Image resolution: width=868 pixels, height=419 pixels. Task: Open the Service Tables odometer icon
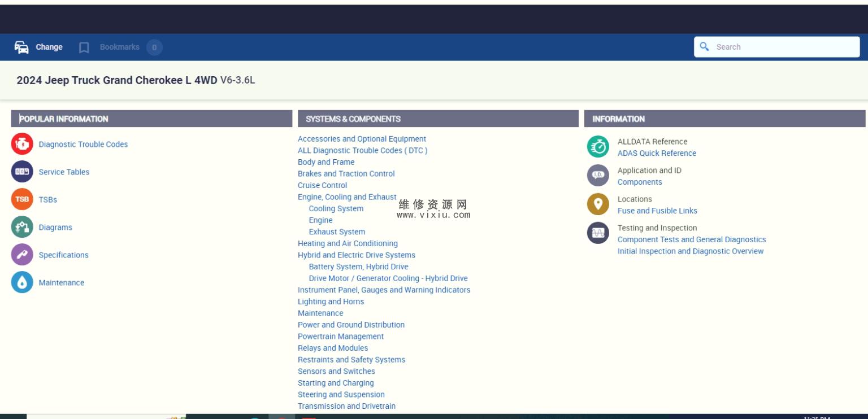[x=22, y=172]
